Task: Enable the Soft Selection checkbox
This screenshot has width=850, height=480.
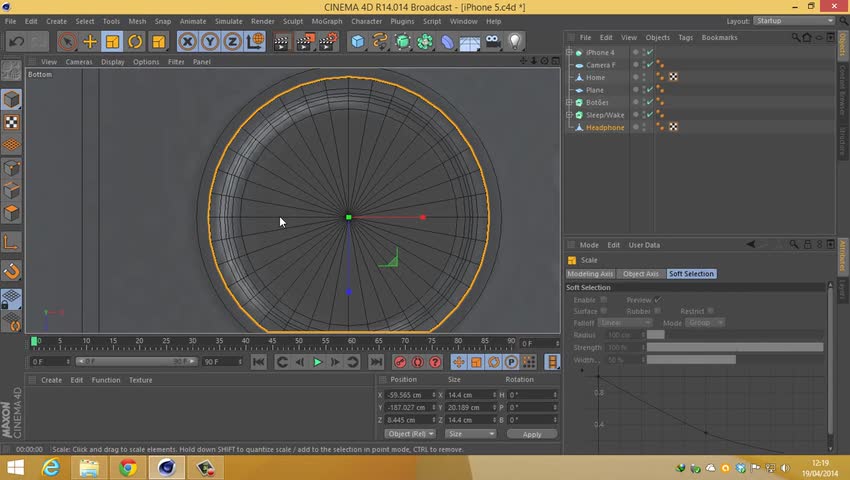Action: pyautogui.click(x=604, y=300)
